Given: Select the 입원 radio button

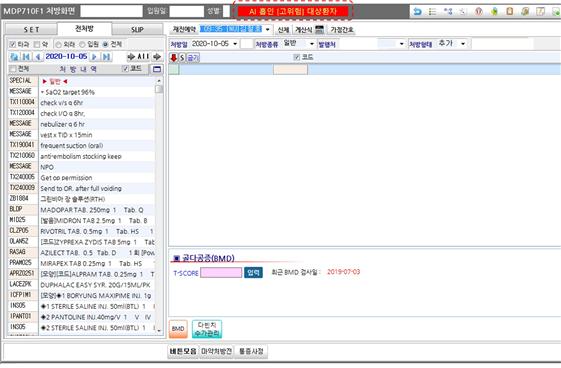Looking at the screenshot, I should click(82, 44).
